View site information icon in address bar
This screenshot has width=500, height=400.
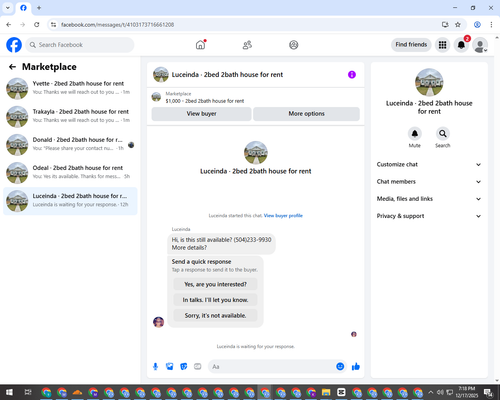pos(53,25)
